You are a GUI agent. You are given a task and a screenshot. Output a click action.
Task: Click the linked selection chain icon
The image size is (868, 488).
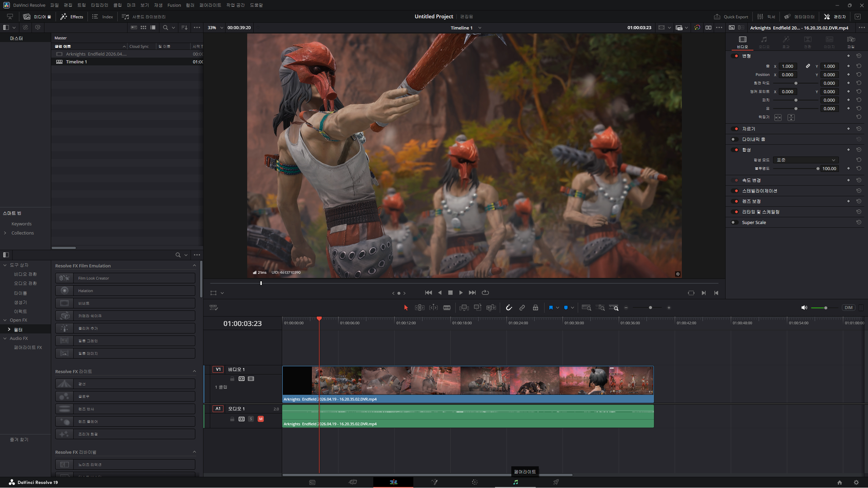522,308
